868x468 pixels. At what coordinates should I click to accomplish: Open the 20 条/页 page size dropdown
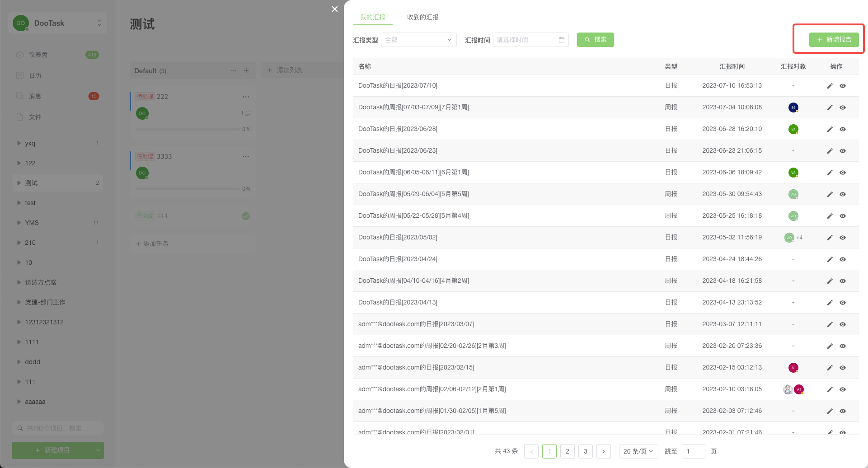pos(638,451)
